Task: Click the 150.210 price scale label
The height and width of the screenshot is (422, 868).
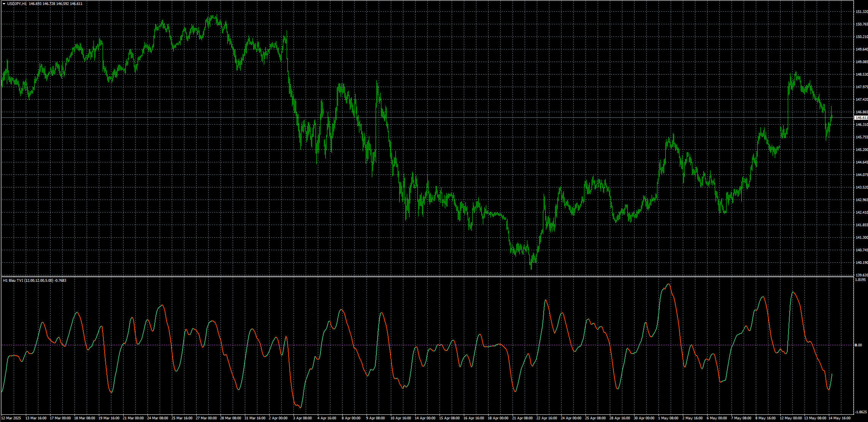Action: click(x=862, y=37)
